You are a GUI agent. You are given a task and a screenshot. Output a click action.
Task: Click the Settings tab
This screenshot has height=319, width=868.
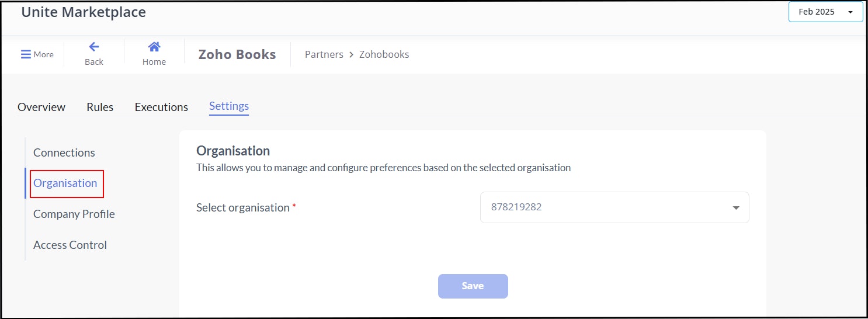(x=229, y=106)
